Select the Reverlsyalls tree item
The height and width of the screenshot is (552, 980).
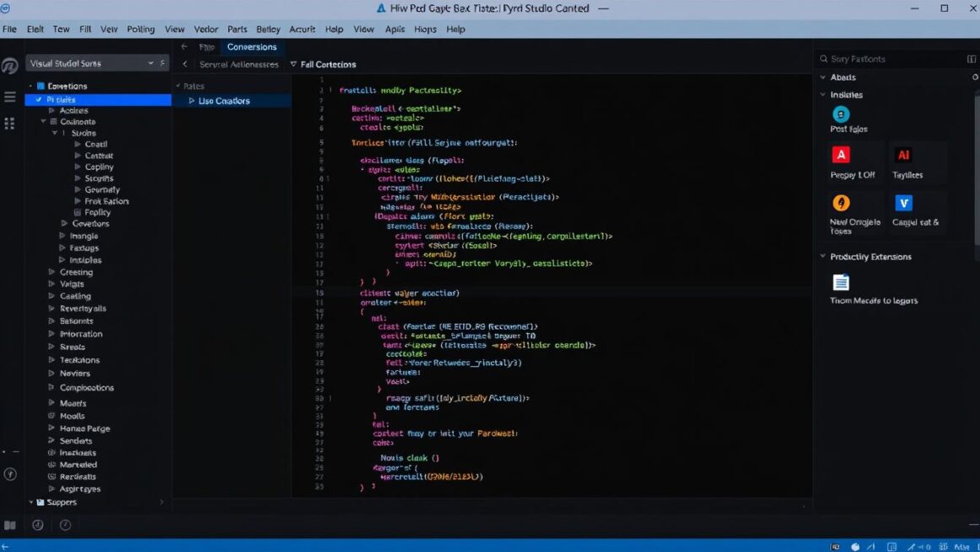tap(83, 309)
